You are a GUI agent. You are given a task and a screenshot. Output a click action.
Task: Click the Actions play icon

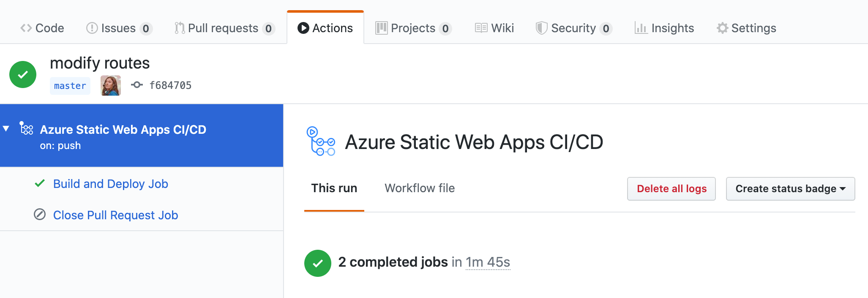pos(303,28)
